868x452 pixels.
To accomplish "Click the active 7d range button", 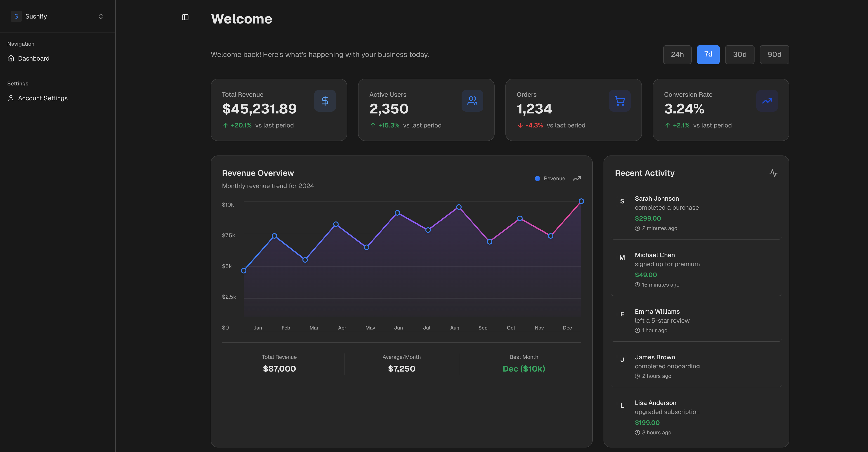I will [x=708, y=54].
